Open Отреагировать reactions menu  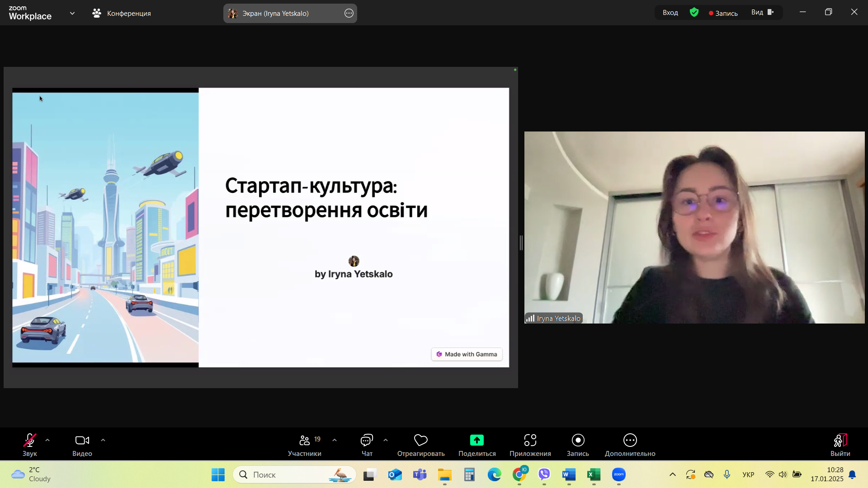click(421, 445)
